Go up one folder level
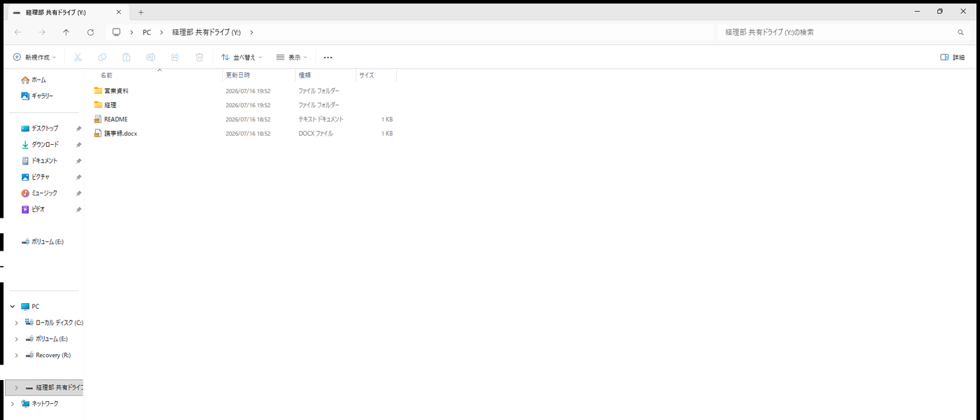Viewport: 980px width, 420px height. 66,32
